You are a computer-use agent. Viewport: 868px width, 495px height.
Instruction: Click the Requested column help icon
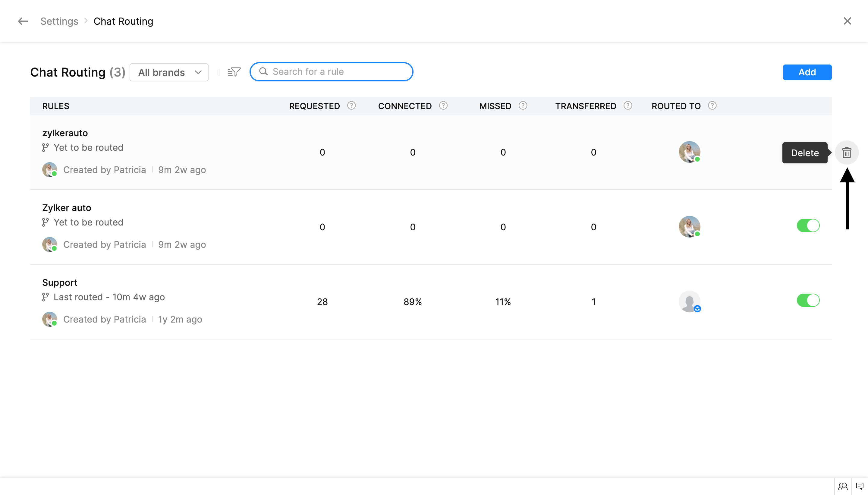351,106
